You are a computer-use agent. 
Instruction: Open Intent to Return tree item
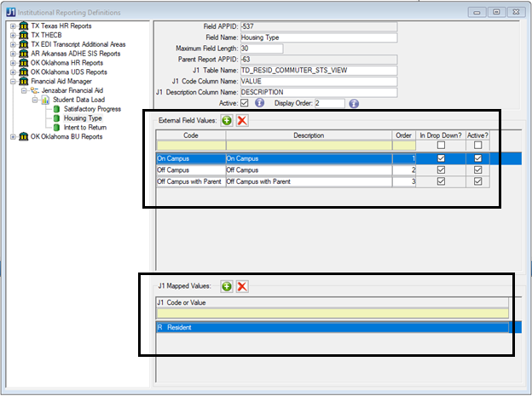pos(86,128)
